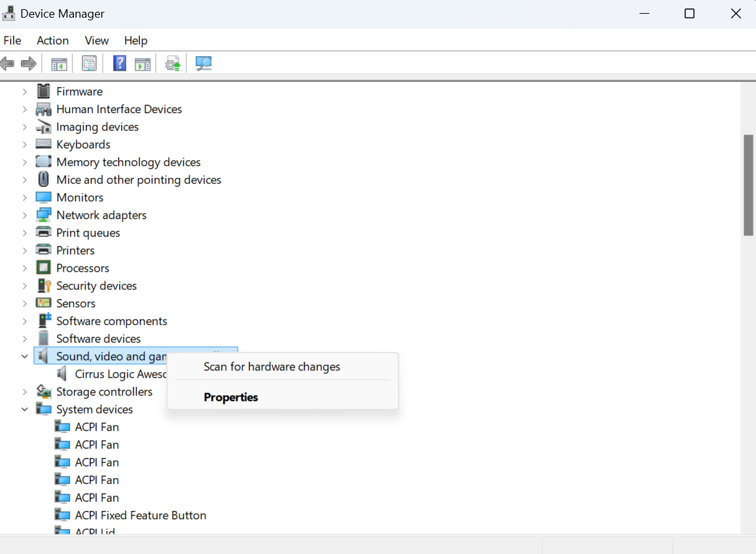This screenshot has width=756, height=554.
Task: Click the Device Manager icon in title bar
Action: 9,13
